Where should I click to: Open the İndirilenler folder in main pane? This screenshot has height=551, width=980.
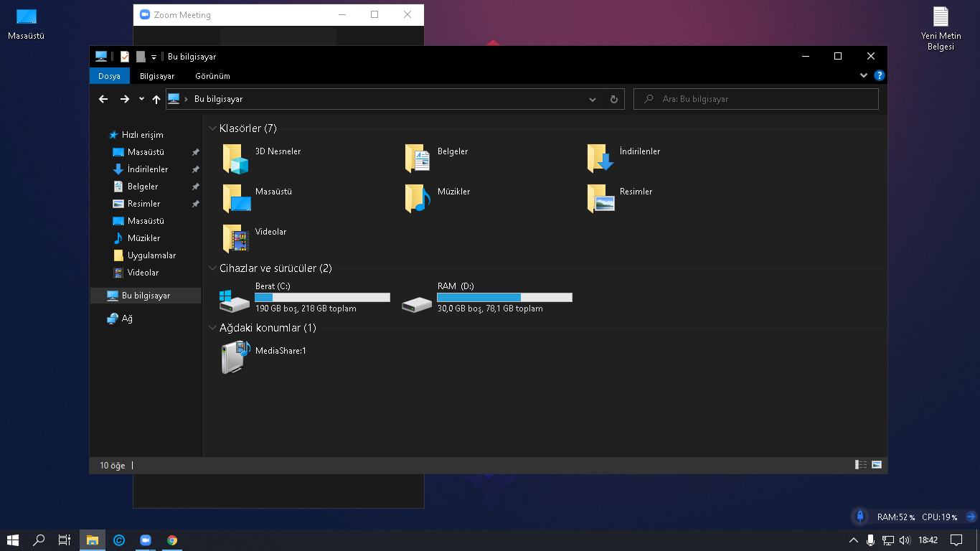[623, 158]
